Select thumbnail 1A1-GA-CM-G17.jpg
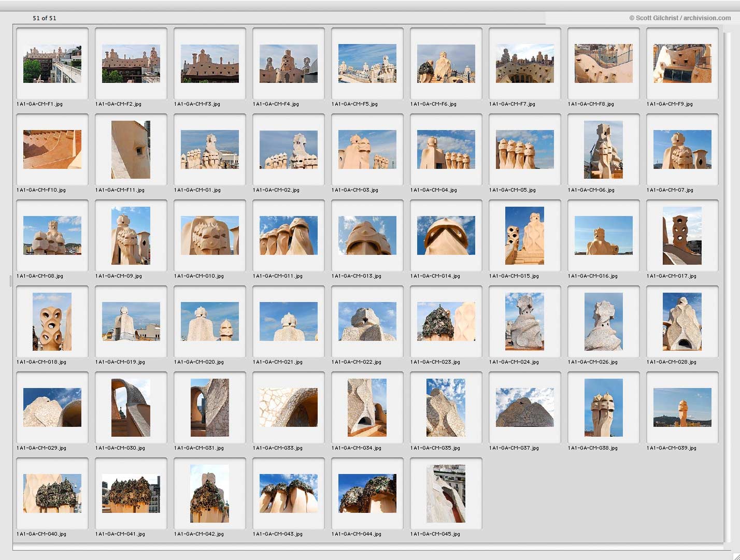 682,236
